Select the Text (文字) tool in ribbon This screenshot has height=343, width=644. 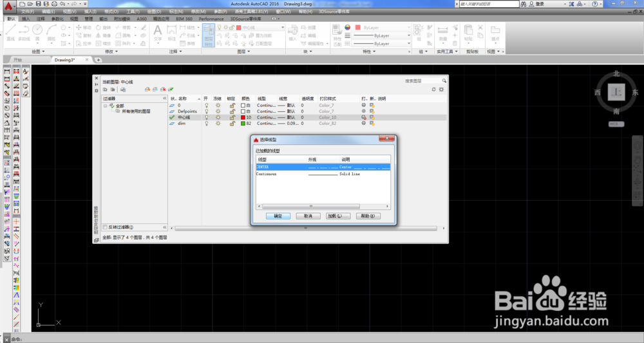[158, 33]
